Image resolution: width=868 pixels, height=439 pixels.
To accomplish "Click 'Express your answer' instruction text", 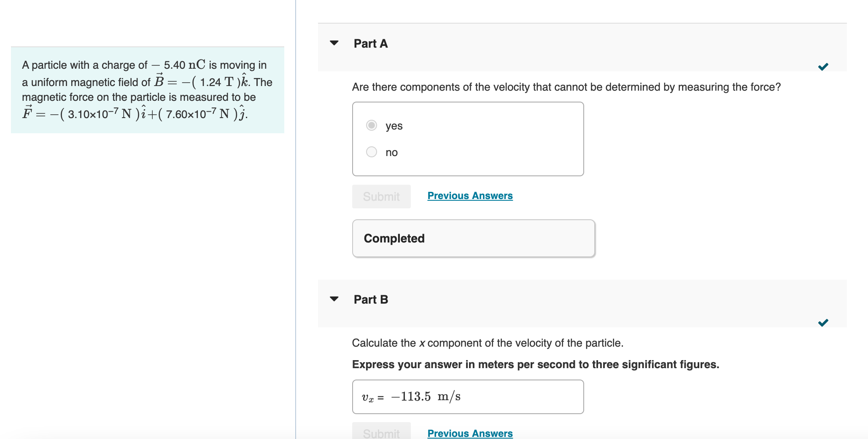I will [535, 364].
